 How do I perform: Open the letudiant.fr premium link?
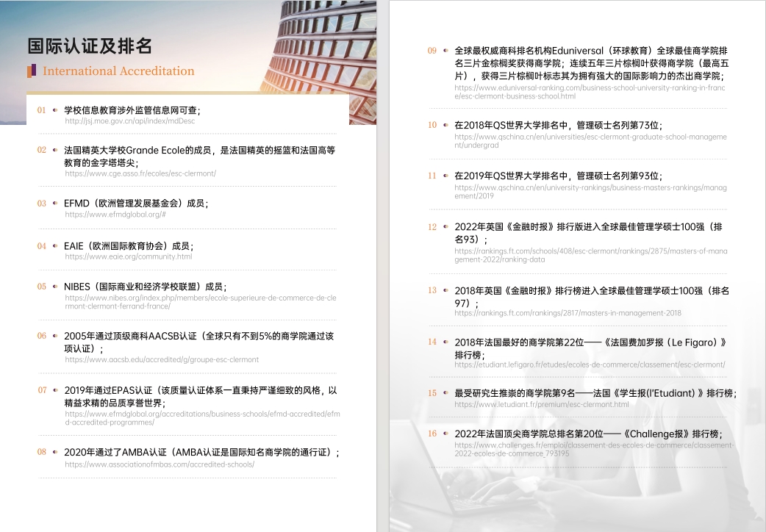click(x=542, y=404)
